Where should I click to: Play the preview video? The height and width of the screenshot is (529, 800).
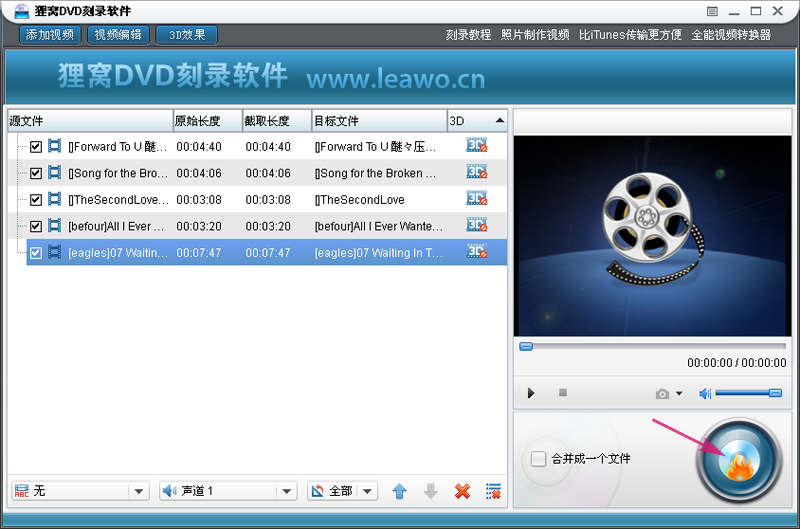click(x=531, y=393)
